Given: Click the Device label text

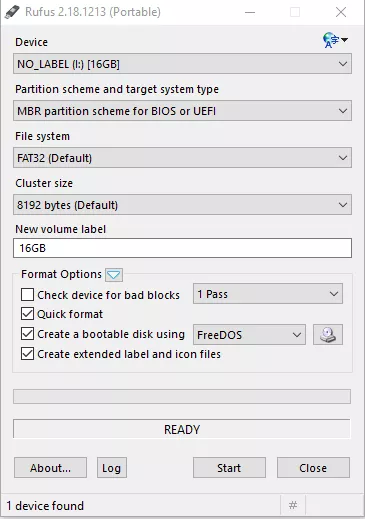Looking at the screenshot, I should pyautogui.click(x=32, y=42).
